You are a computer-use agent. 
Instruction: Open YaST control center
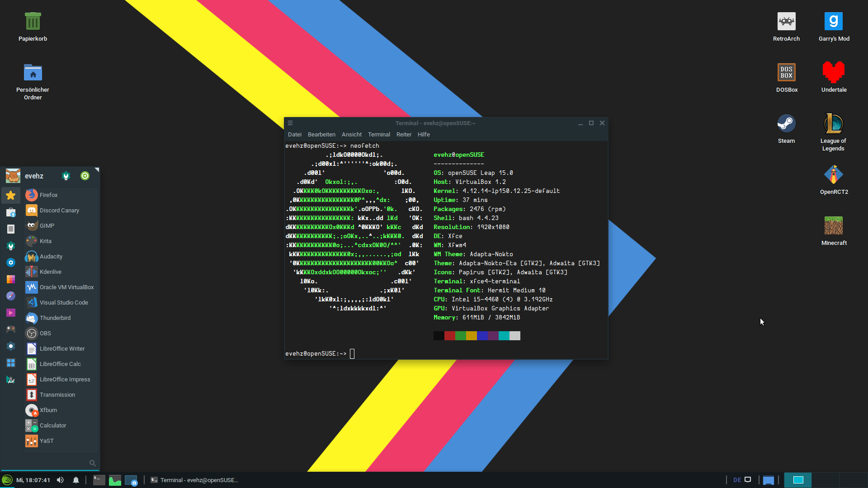click(x=61, y=441)
